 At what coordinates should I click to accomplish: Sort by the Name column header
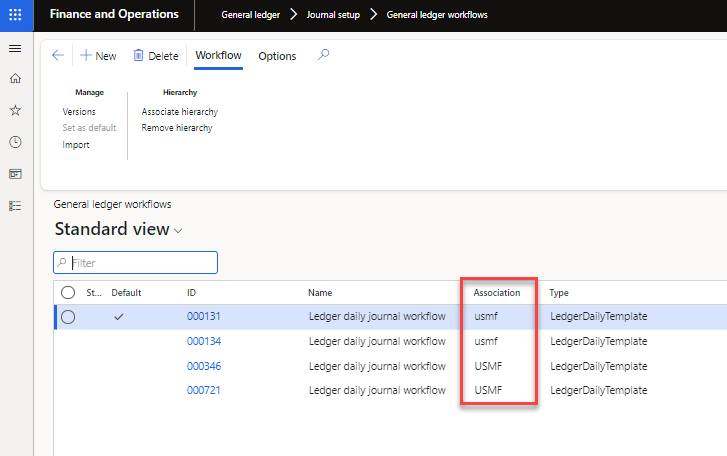tap(320, 293)
